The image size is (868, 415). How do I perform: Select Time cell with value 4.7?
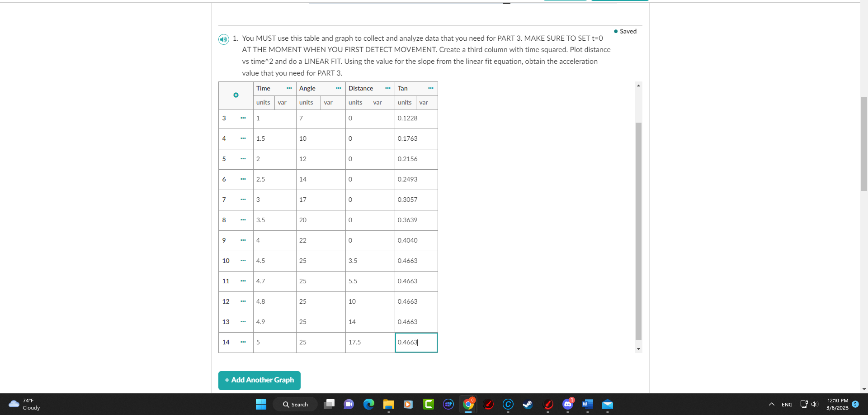pyautogui.click(x=275, y=281)
